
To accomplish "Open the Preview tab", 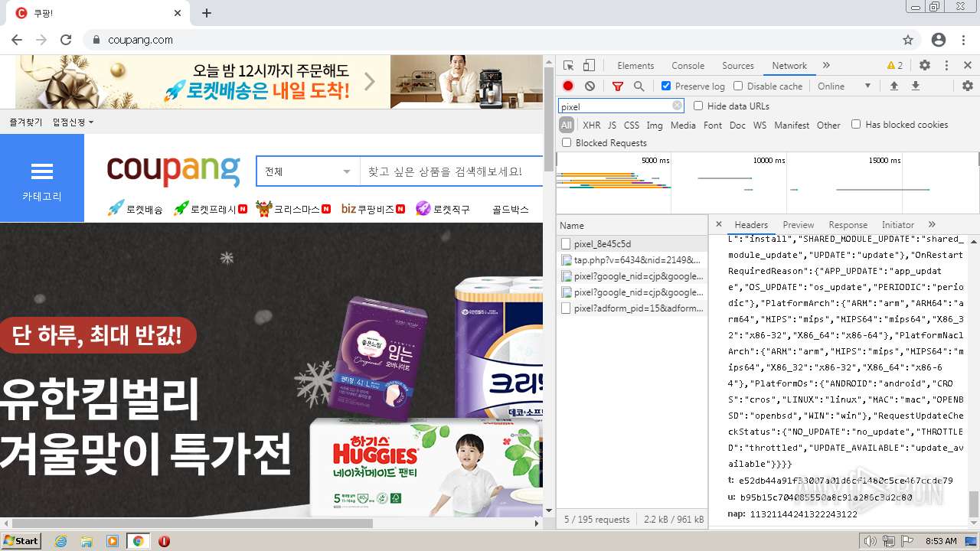I will click(x=798, y=225).
